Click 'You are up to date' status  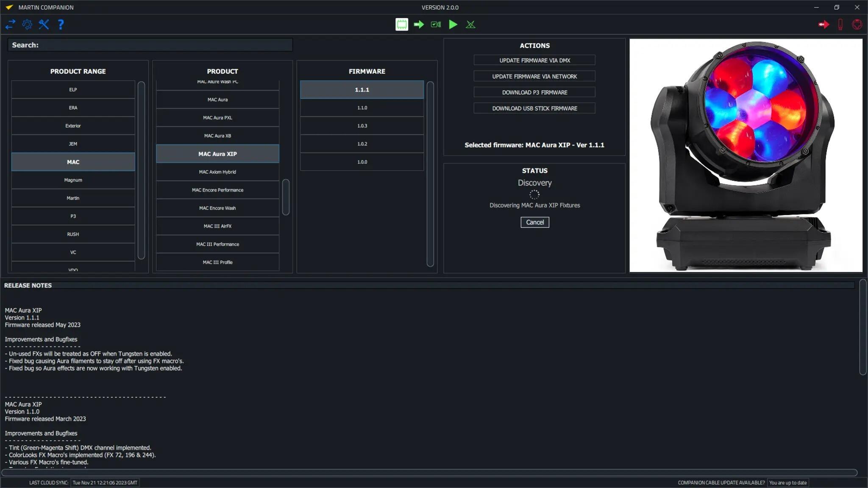[x=787, y=483]
